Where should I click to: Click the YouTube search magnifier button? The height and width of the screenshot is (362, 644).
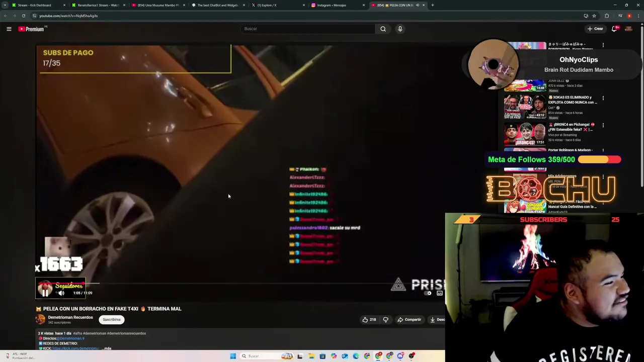point(383,29)
